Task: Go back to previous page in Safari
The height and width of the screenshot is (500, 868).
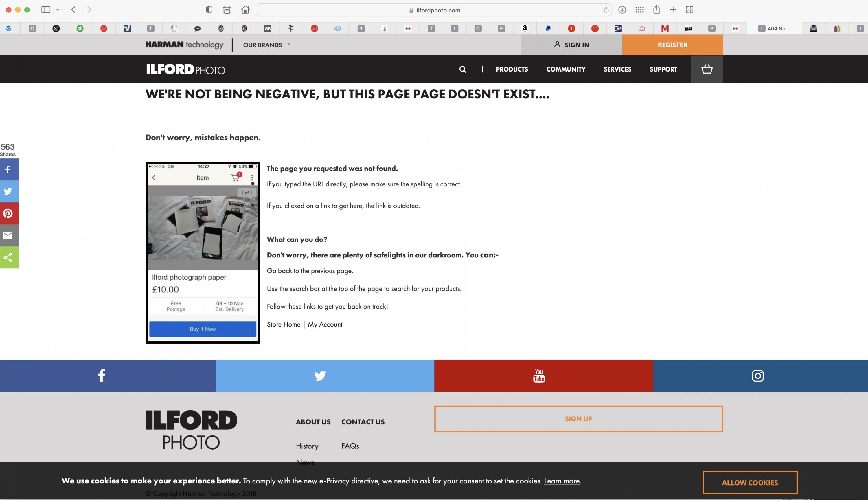Action: (x=73, y=10)
